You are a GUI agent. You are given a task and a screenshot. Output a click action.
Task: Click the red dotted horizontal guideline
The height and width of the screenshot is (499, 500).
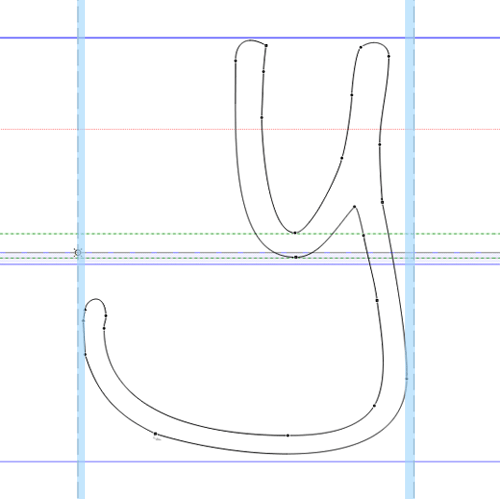pyautogui.click(x=250, y=129)
